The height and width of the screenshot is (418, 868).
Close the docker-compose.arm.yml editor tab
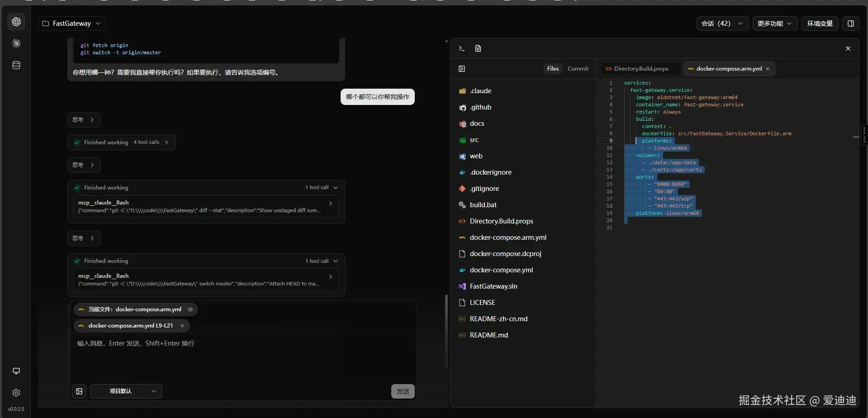click(x=768, y=69)
